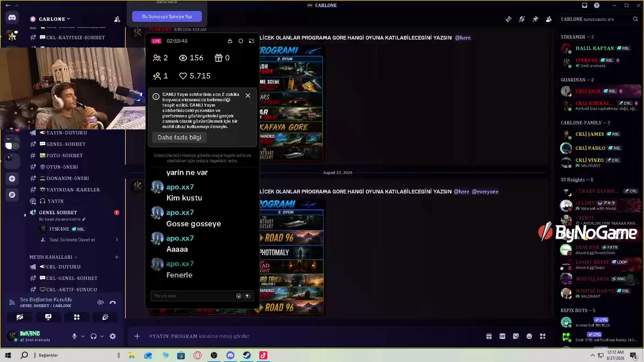The width and height of the screenshot is (644, 362).
Task: Click Sesli Sohbete Davet et
Action: pos(72,240)
